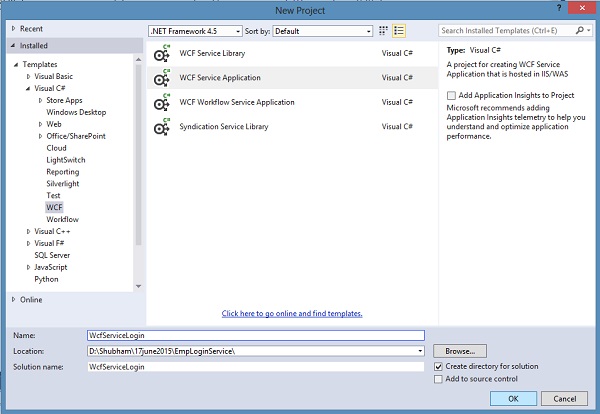Select Workflow template category

[62, 219]
